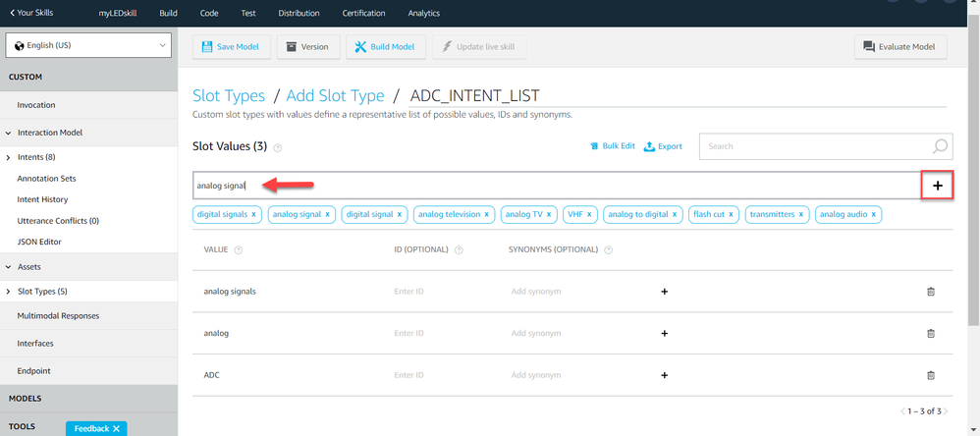
Task: Click the plus icon to add slot value
Action: 937,186
